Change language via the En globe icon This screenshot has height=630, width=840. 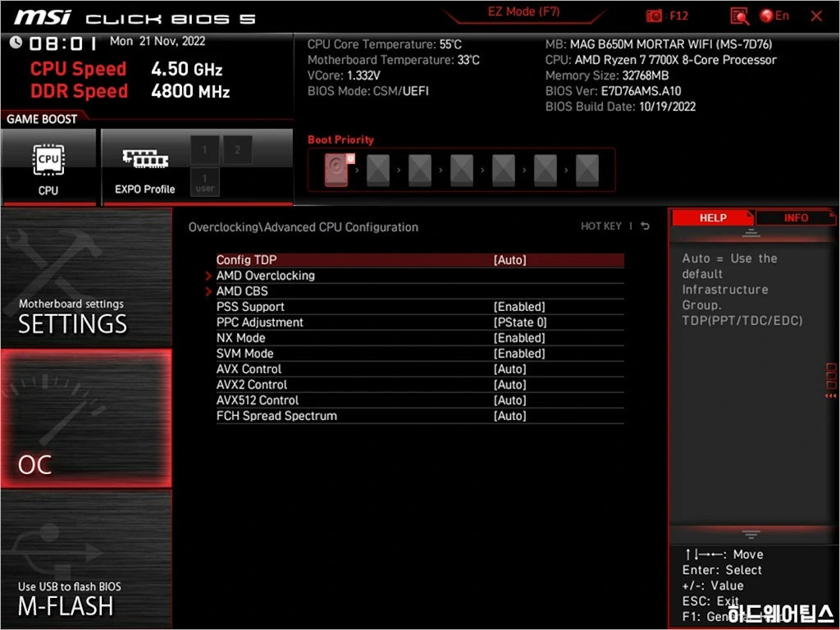(774, 16)
